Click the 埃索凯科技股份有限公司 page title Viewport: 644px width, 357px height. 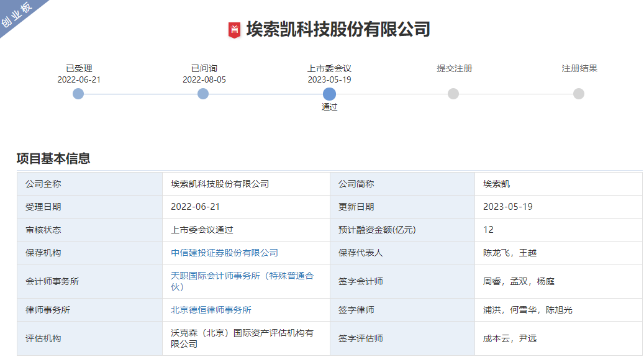tap(338, 29)
